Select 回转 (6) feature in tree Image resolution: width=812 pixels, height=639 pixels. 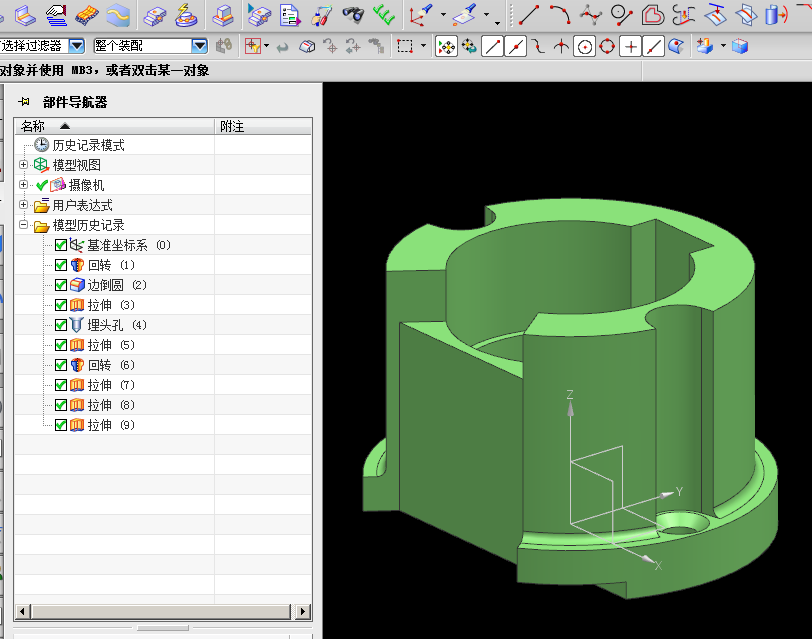click(99, 365)
